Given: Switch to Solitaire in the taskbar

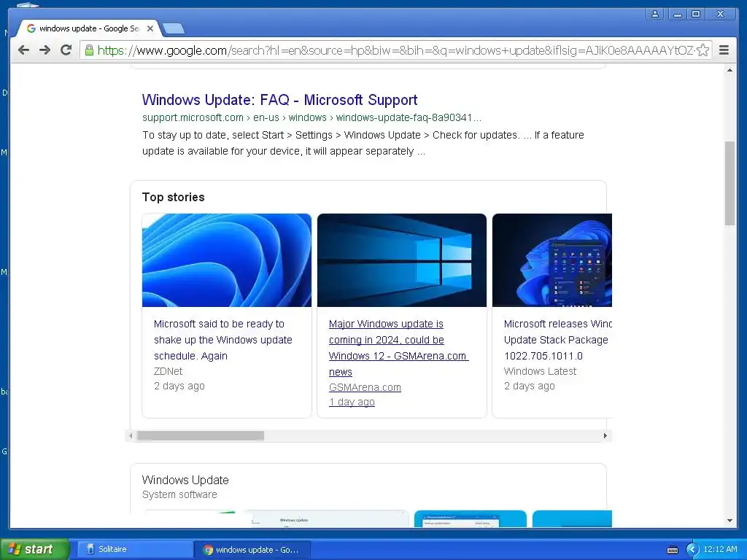Looking at the screenshot, I should [133, 549].
